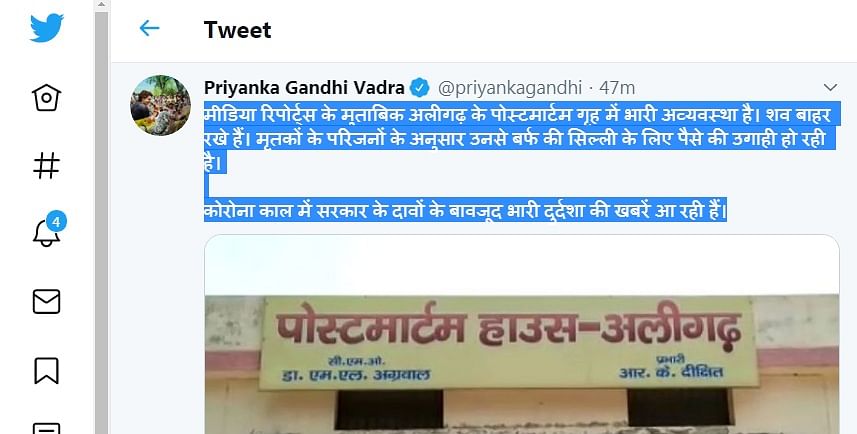
Task: Open Messages envelope icon
Action: pos(46,302)
